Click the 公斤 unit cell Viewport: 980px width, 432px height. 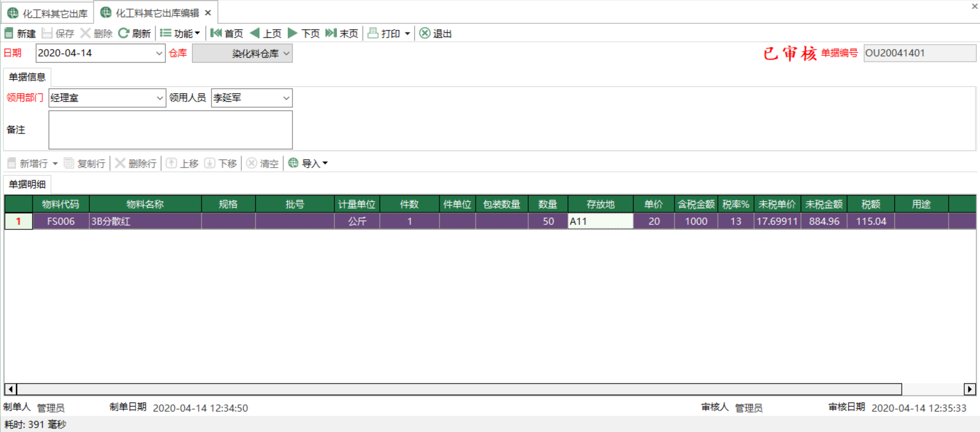click(x=357, y=221)
